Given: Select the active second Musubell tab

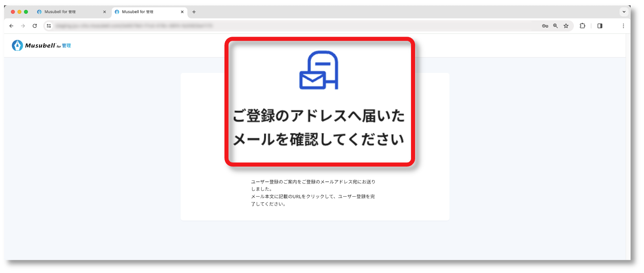Looking at the screenshot, I should pos(143,12).
